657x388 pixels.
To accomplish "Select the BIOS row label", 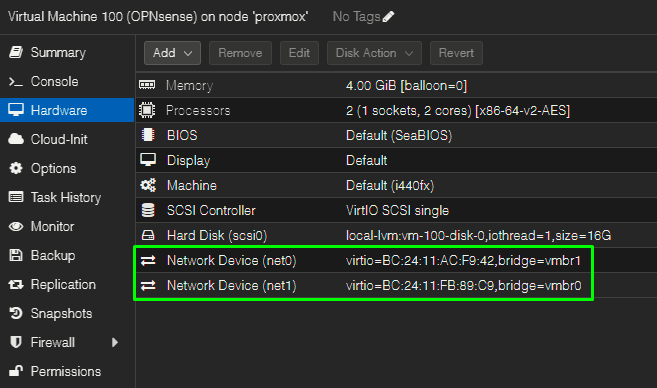I will pyautogui.click(x=182, y=135).
